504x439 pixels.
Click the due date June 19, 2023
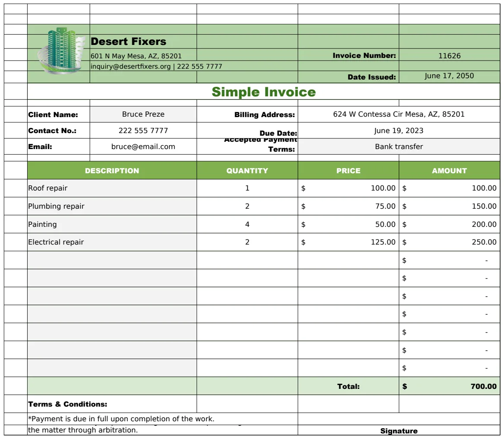399,130
